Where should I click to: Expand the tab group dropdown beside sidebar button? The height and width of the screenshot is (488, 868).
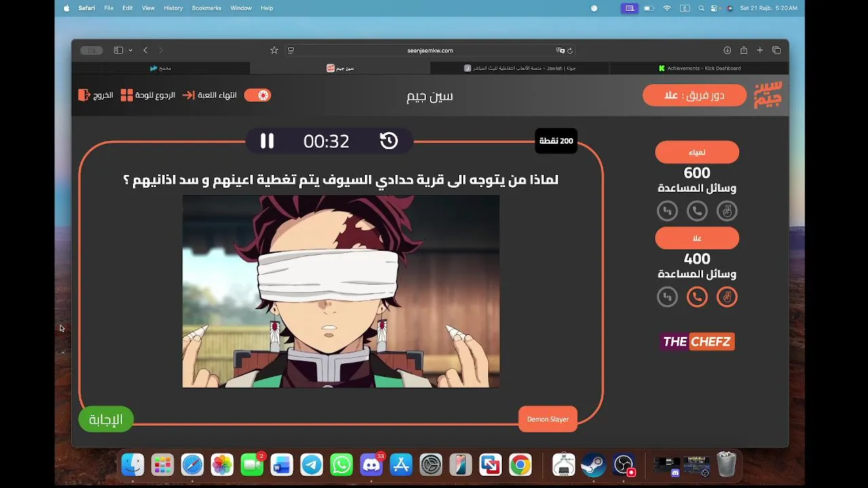point(130,50)
